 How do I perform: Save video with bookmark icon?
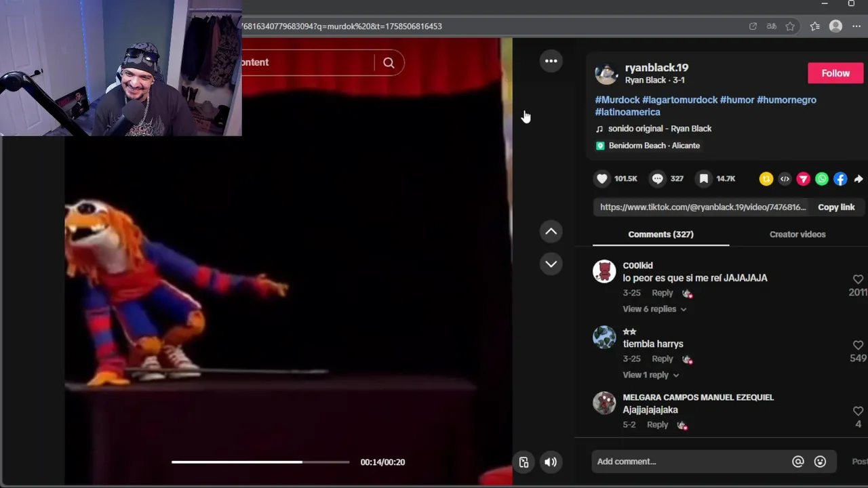click(704, 179)
